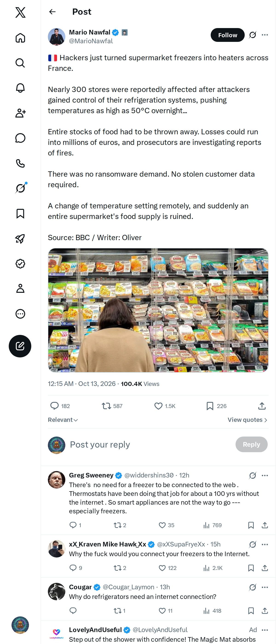Open the supermarket freezer photo
Screen dimensions: 276x644
[158, 310]
